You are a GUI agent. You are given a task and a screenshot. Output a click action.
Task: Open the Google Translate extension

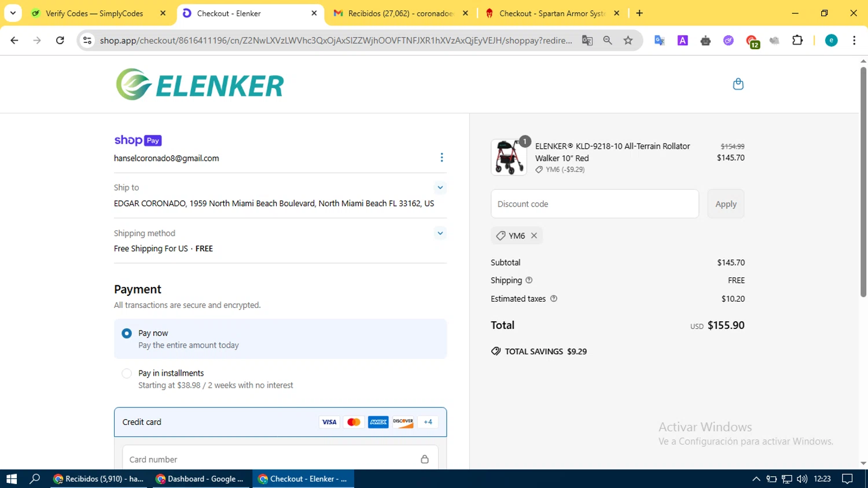(659, 40)
